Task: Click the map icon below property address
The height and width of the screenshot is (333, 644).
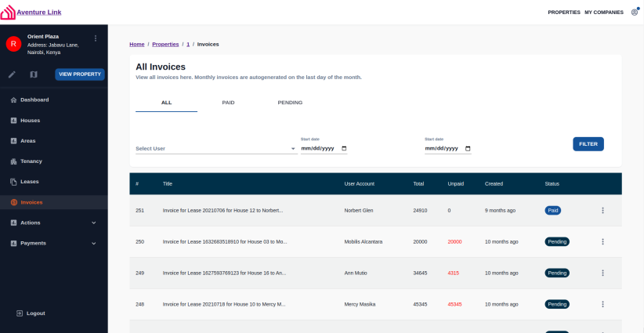Action: (34, 74)
